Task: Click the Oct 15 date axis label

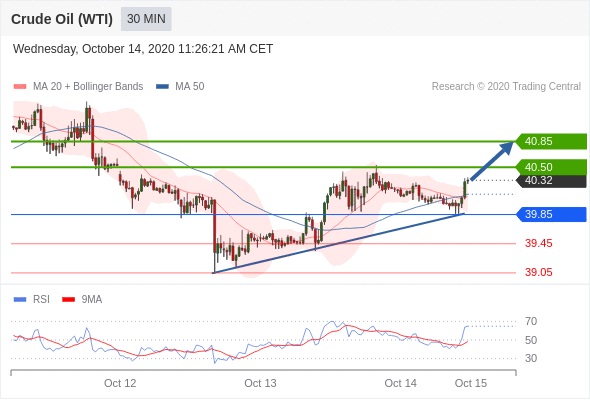Action: (471, 383)
